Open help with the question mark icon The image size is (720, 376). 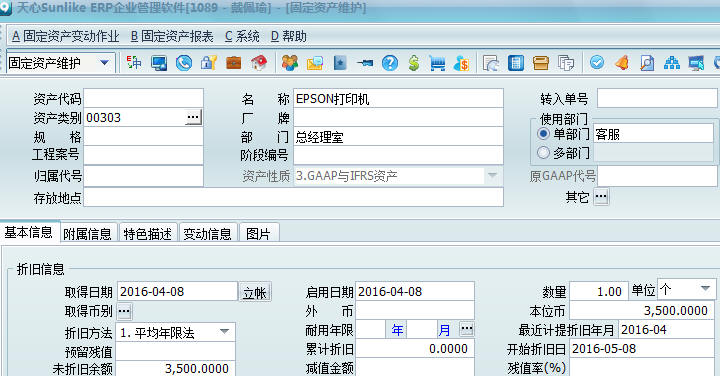click(390, 63)
